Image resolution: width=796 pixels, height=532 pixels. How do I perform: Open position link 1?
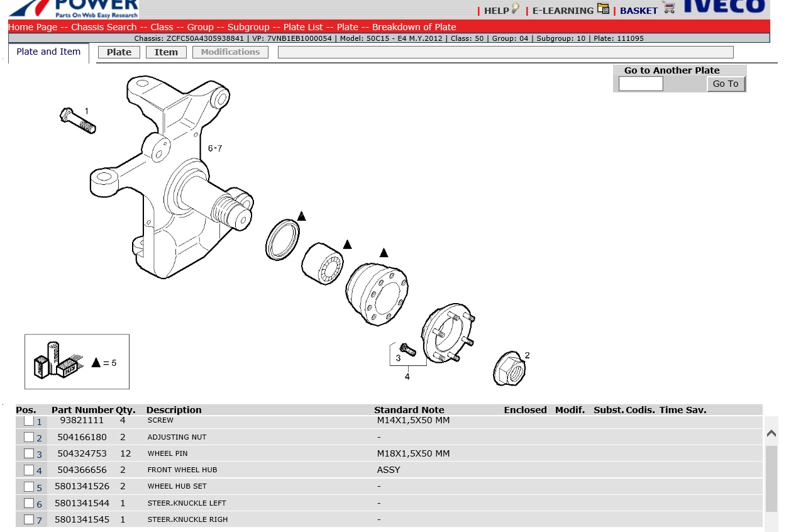click(x=39, y=422)
